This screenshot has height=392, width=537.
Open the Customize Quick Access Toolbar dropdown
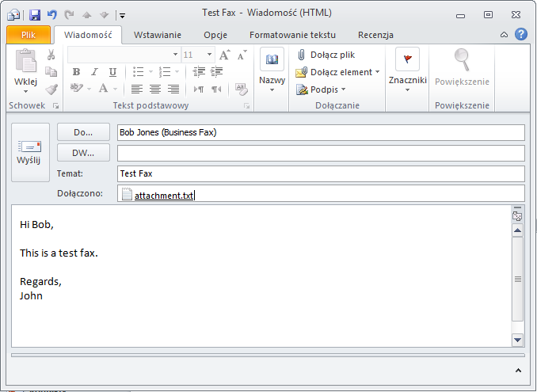point(122,15)
